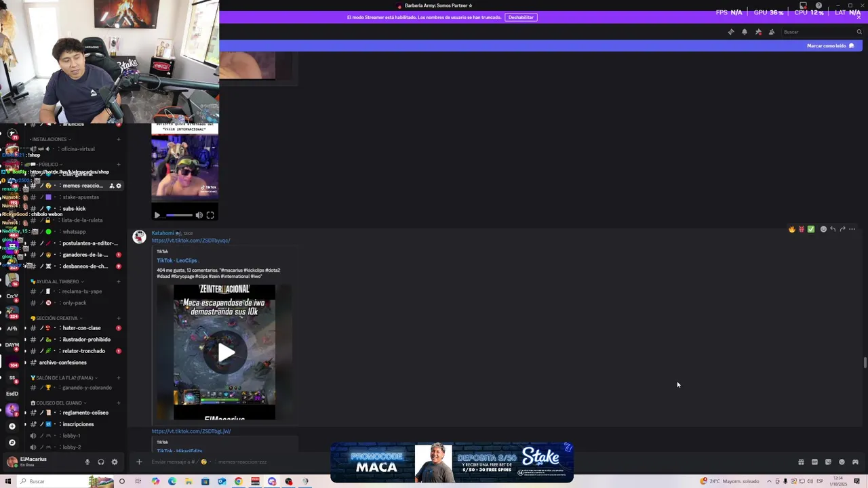The height and width of the screenshot is (488, 868).
Task: Add channel to INSTALACIONES category plus
Action: coord(118,139)
